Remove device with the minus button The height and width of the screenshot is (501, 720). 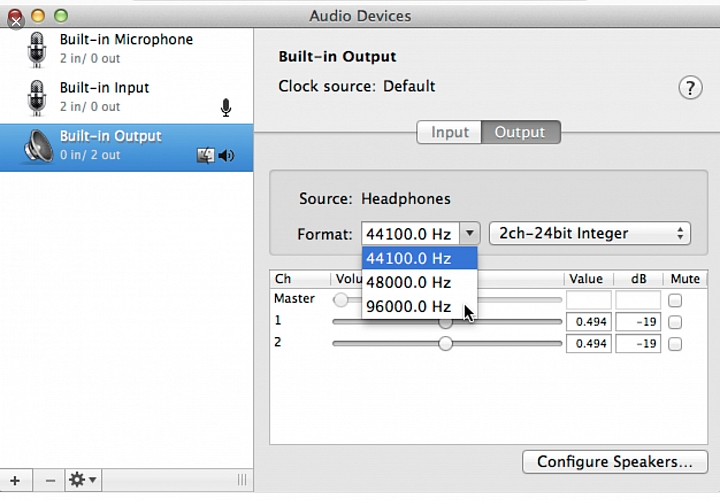(50, 480)
